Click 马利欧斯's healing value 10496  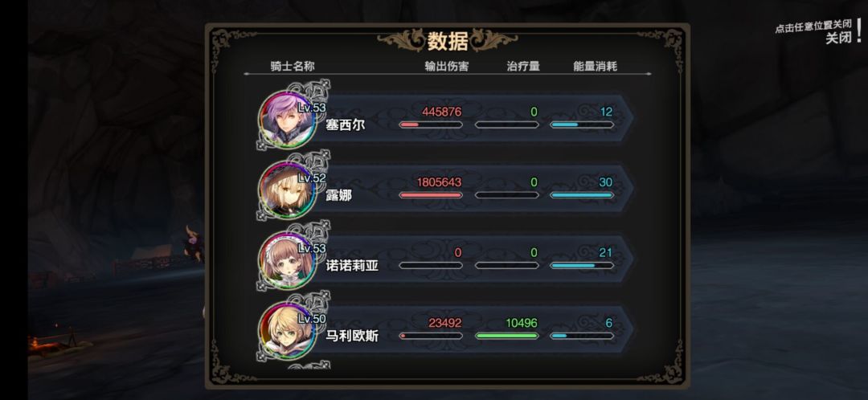pos(521,323)
